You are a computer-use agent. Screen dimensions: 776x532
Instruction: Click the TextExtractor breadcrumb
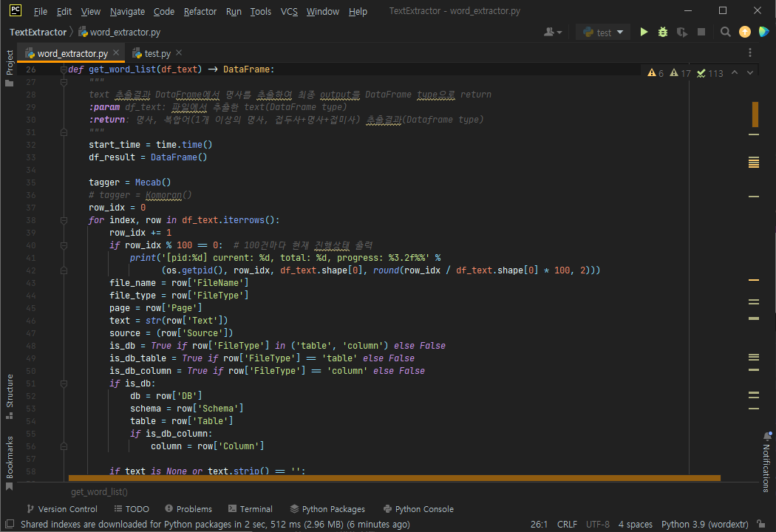click(x=38, y=33)
